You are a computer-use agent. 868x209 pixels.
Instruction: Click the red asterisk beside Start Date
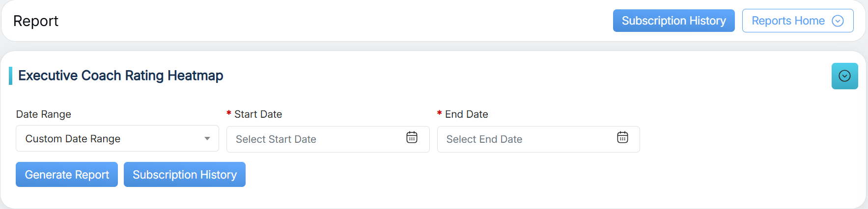tap(229, 114)
